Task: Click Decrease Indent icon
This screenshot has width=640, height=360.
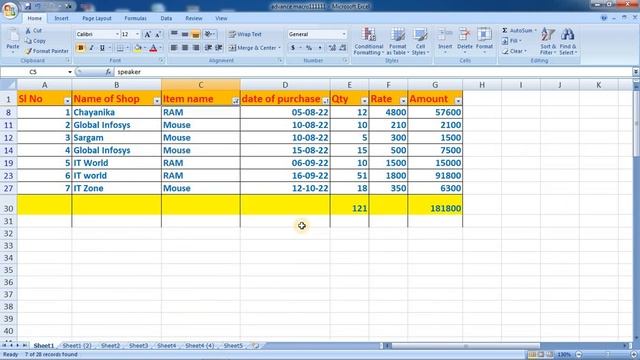Action: 208,48
